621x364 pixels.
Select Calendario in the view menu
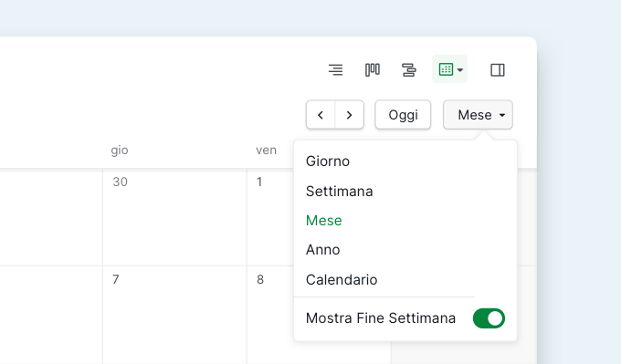pyautogui.click(x=342, y=280)
